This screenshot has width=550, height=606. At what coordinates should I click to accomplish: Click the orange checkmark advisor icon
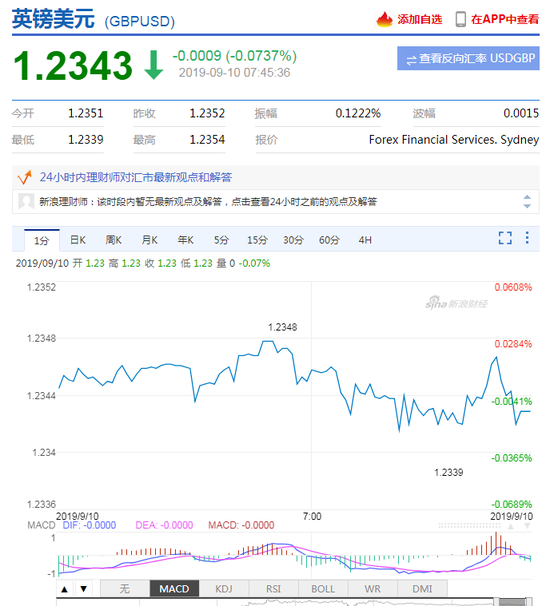24,177
